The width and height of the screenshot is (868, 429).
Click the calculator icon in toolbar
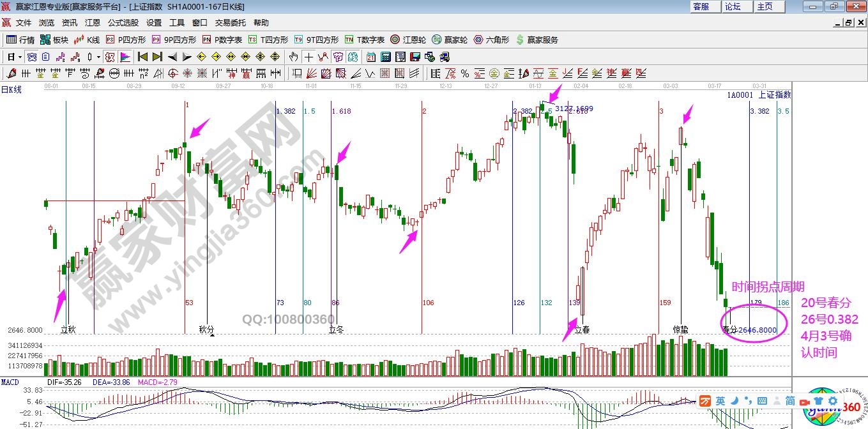(385, 57)
